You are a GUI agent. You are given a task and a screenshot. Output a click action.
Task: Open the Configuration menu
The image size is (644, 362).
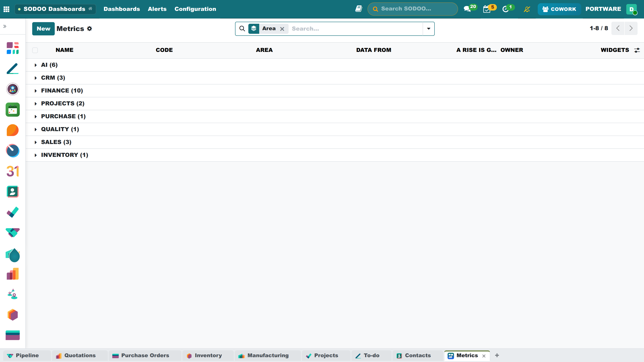click(195, 9)
